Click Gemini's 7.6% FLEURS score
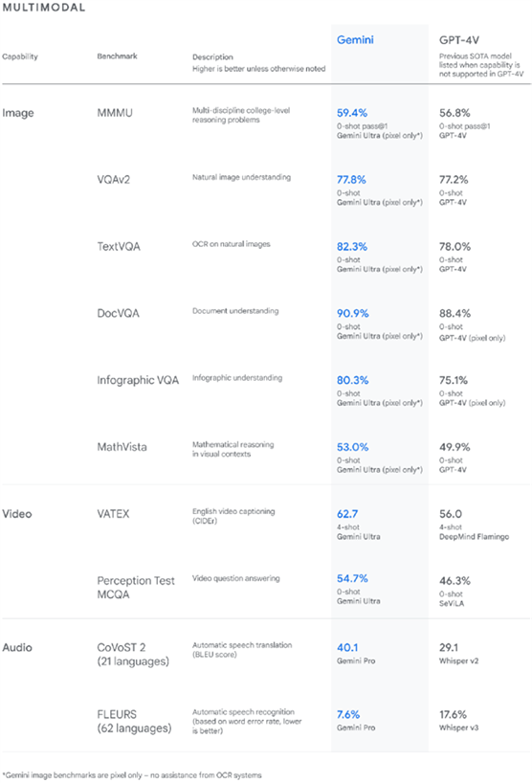Viewport: 532px width, 783px height. (348, 715)
